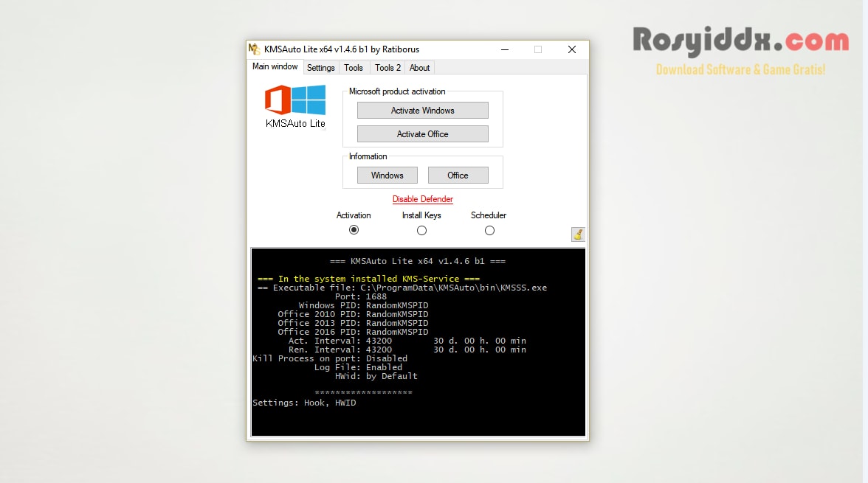
Task: Click the 'Information' group label
Action: coord(368,156)
